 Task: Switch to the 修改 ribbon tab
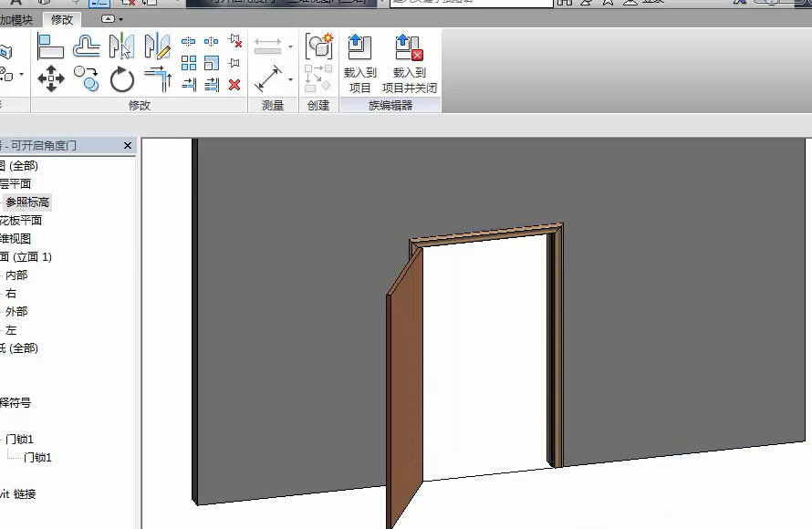point(62,19)
